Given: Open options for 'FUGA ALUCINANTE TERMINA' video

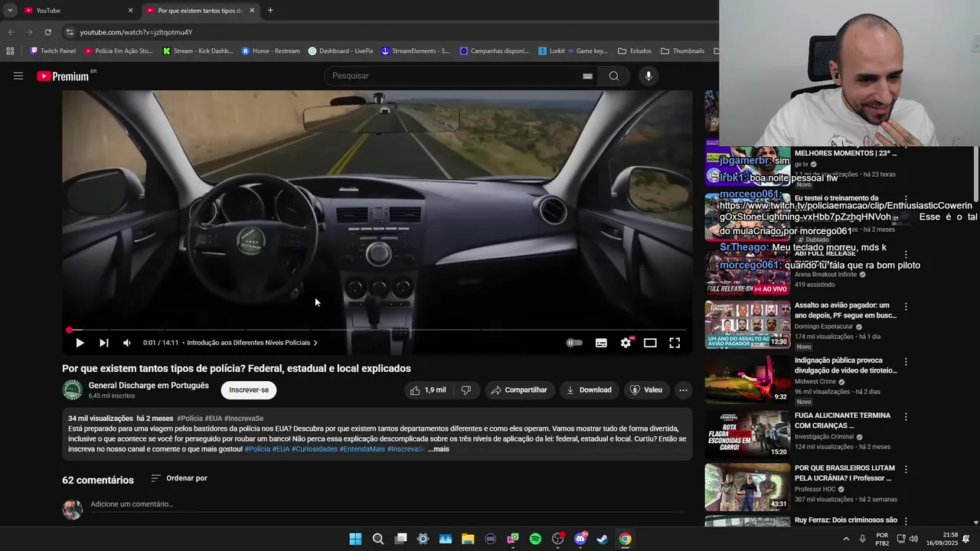Looking at the screenshot, I should [x=906, y=416].
